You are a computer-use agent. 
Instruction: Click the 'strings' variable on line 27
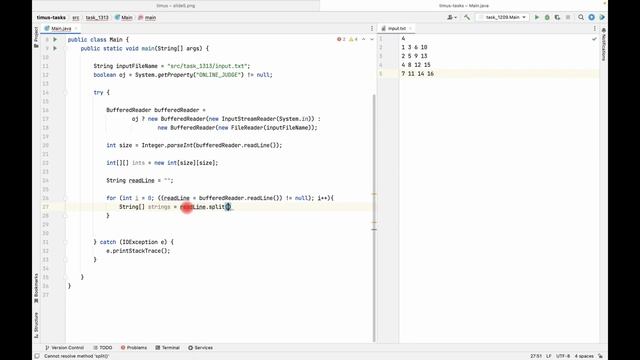159,207
